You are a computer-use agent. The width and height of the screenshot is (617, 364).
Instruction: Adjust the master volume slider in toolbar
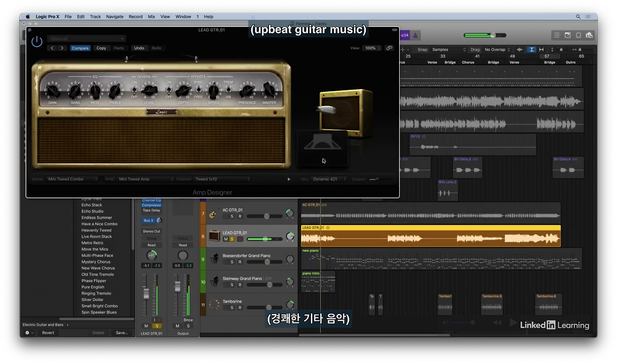pos(485,35)
